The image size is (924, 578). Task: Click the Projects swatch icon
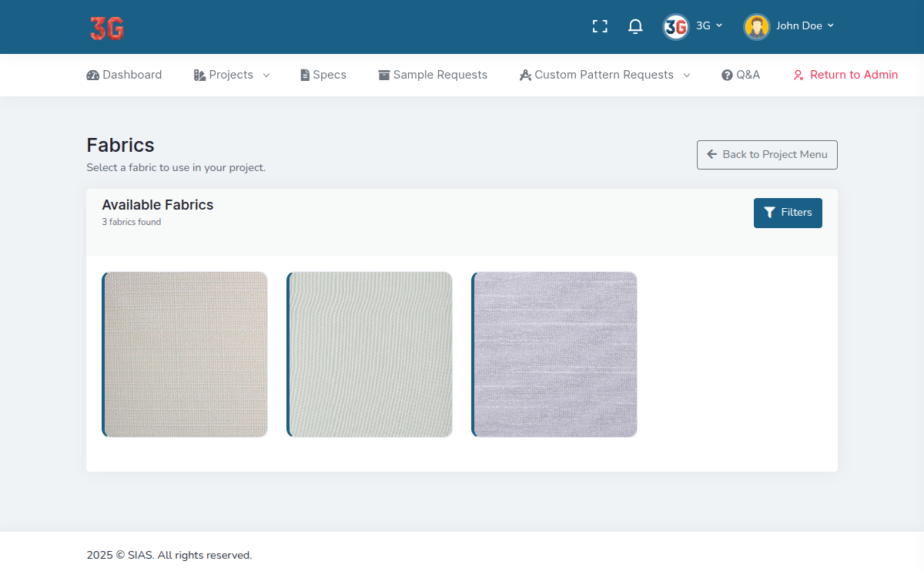click(x=199, y=76)
